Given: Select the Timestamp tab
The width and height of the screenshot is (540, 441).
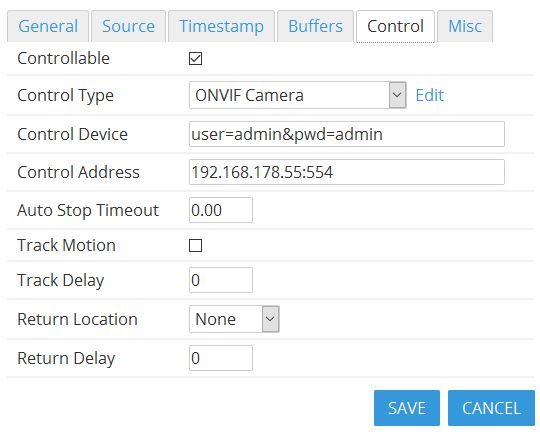Looking at the screenshot, I should point(221,26).
